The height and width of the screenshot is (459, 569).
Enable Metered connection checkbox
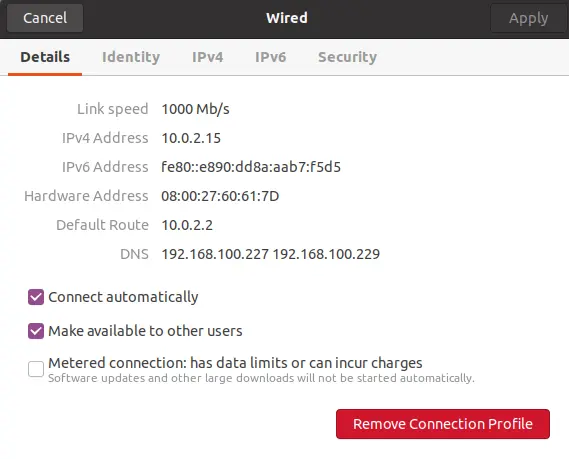pos(36,369)
